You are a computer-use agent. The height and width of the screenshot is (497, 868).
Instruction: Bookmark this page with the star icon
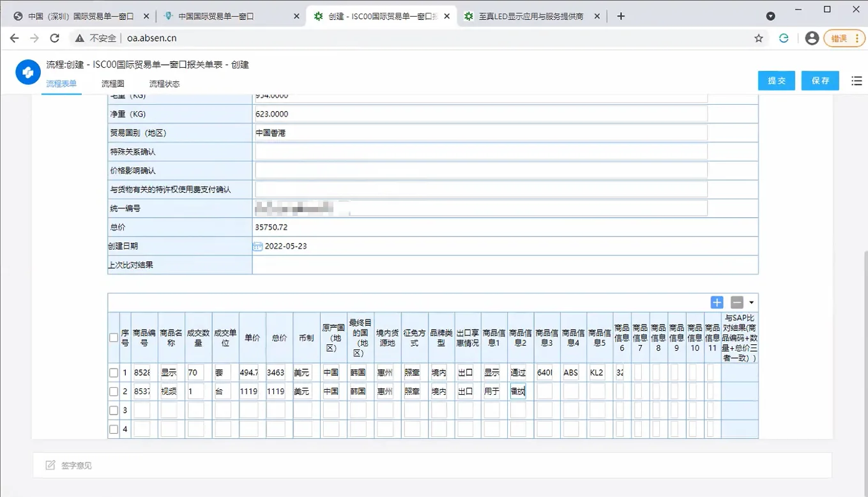click(x=759, y=38)
